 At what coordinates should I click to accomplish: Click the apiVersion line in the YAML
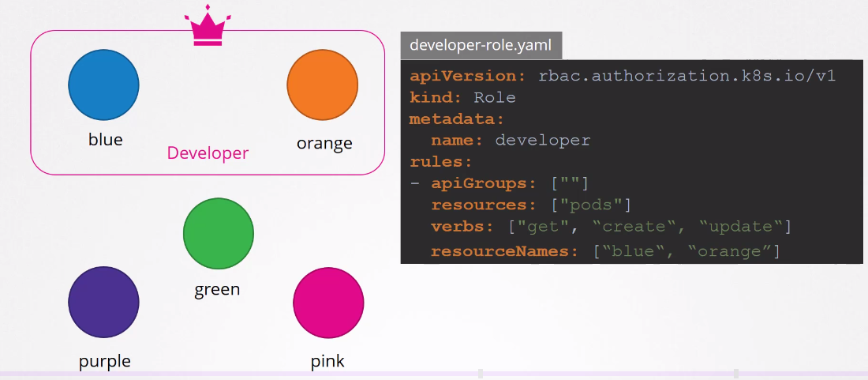coord(622,76)
